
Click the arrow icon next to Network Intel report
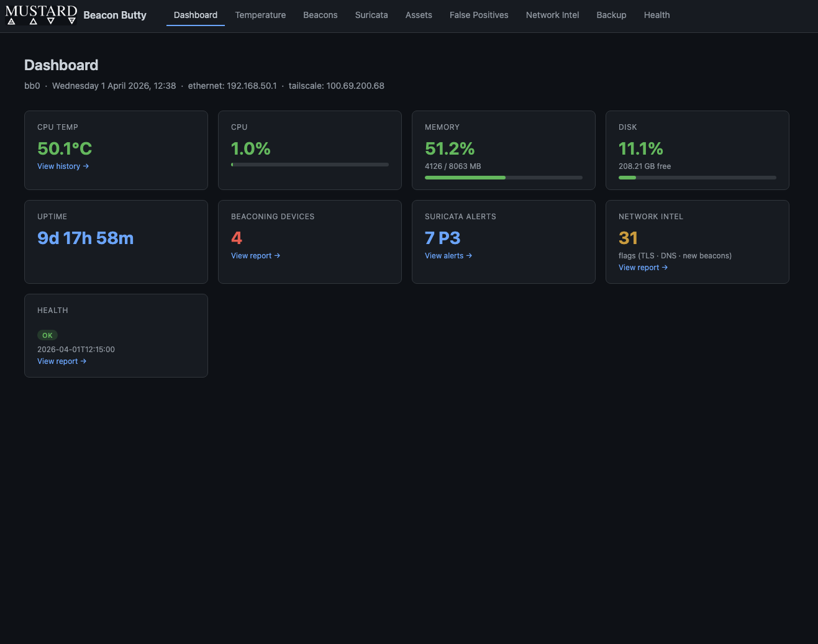click(x=665, y=268)
